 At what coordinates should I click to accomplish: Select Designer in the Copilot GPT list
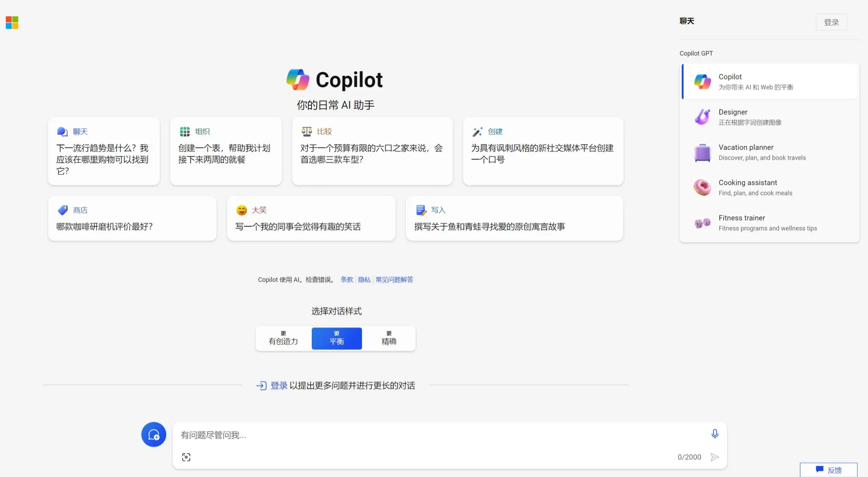[770, 117]
